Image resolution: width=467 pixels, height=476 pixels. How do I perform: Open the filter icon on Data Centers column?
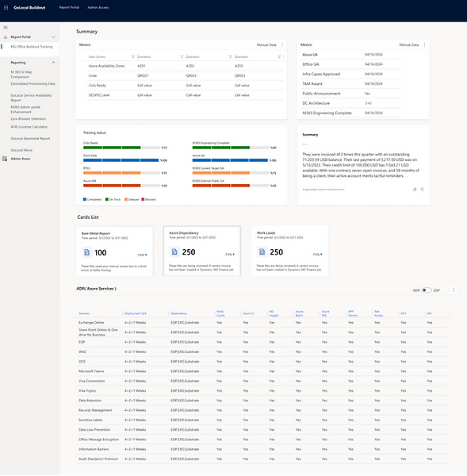coord(133,57)
